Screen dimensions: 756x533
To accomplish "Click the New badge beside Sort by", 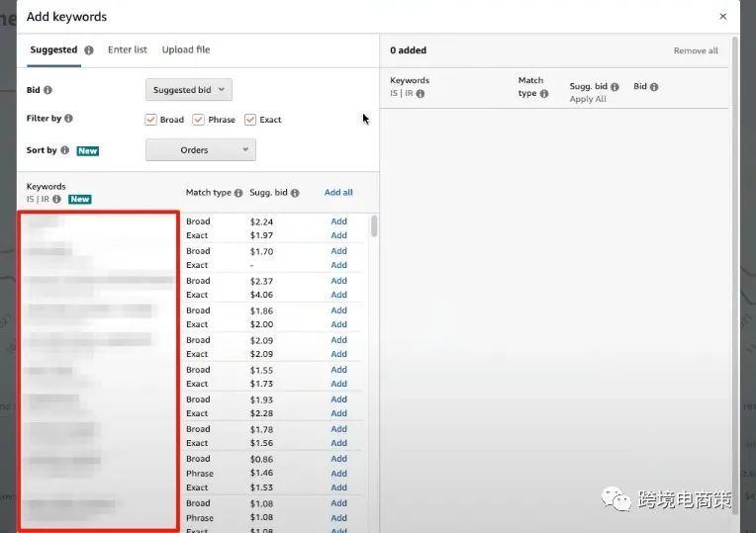I will 88,151.
